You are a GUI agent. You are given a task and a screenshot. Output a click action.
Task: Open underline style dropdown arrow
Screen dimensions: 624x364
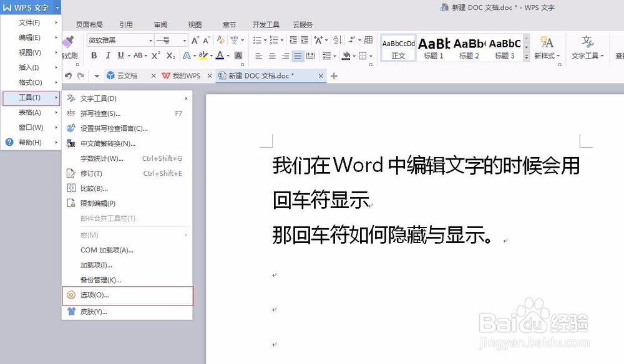[x=129, y=56]
